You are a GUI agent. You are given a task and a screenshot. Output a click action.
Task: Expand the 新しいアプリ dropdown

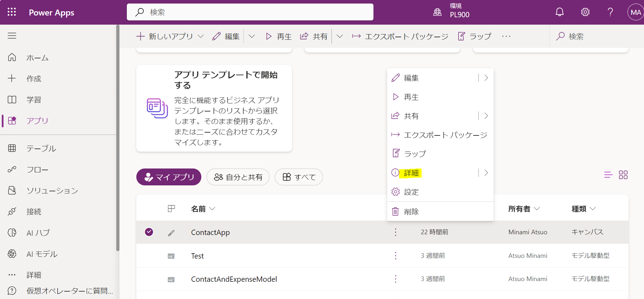(201, 36)
